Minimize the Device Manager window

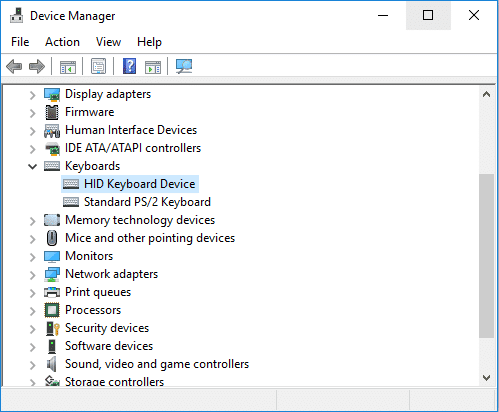click(x=383, y=15)
